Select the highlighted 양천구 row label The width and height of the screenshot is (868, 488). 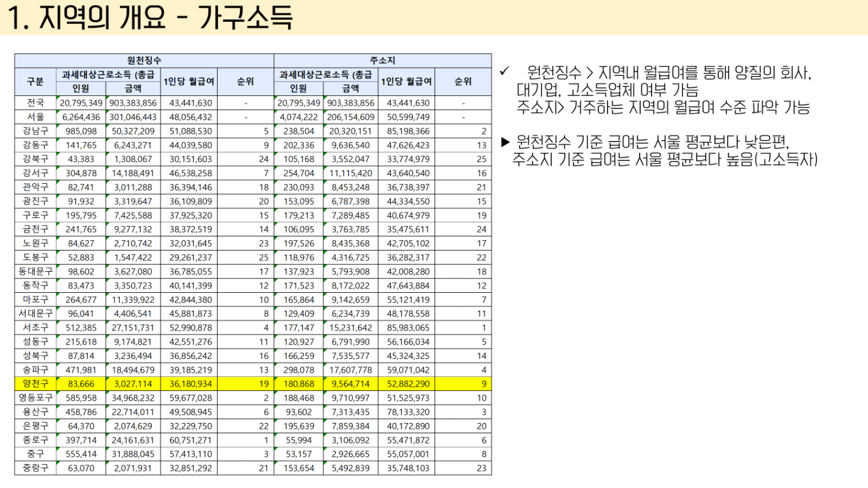[x=35, y=384]
